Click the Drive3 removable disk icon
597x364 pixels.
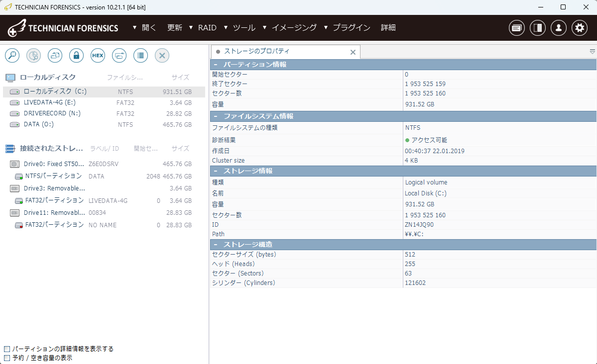pos(14,188)
